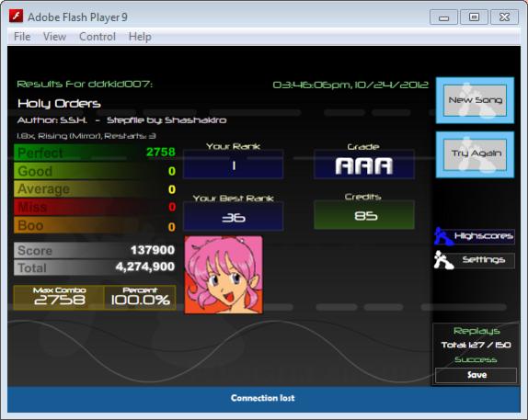Click the Try Again button
Viewport: 528px width, 420px height.
[475, 154]
